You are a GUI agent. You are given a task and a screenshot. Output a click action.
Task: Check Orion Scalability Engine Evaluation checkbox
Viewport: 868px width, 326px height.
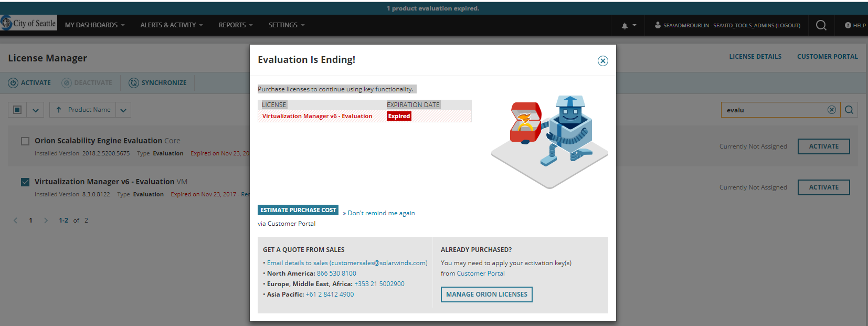coord(25,141)
